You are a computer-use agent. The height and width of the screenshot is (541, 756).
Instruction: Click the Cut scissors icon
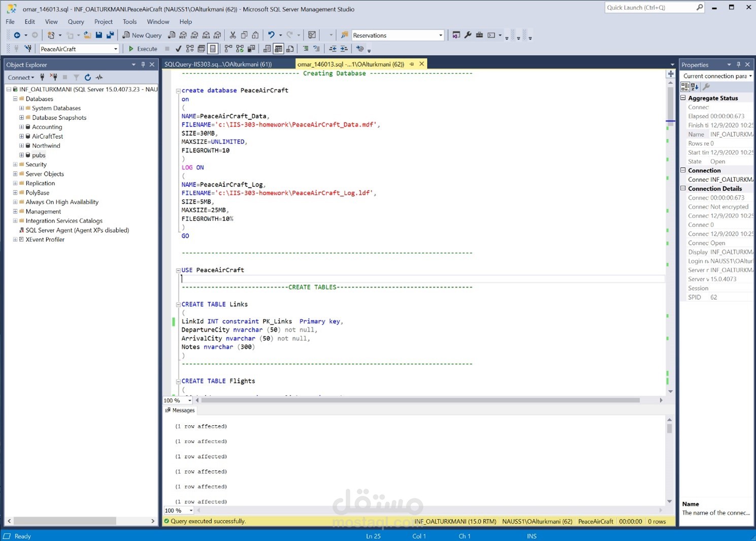[233, 35]
